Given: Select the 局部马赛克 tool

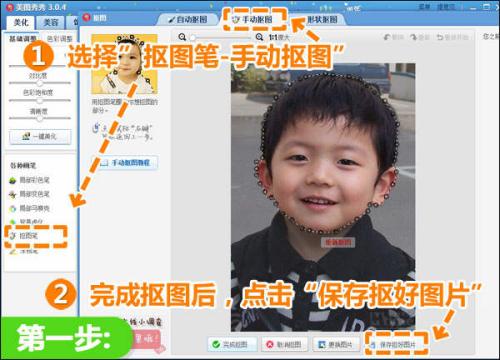Looking at the screenshot, I should point(29,208).
